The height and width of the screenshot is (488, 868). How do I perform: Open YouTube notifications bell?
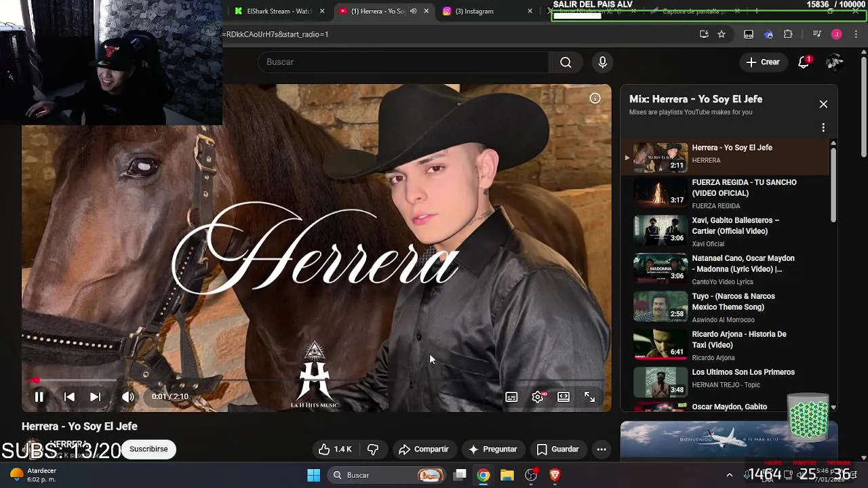pyautogui.click(x=804, y=62)
